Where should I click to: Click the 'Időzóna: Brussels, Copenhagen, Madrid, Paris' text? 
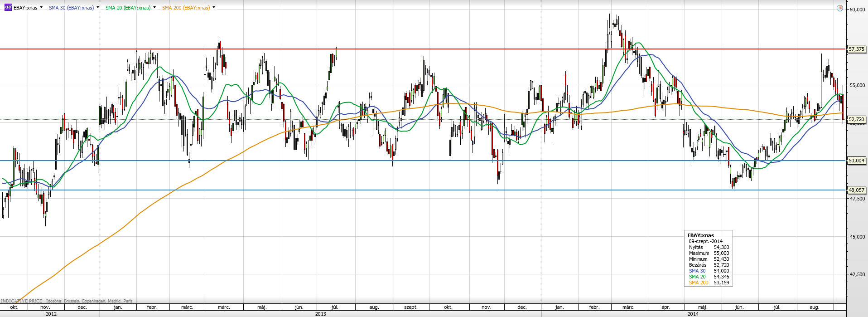(89, 301)
